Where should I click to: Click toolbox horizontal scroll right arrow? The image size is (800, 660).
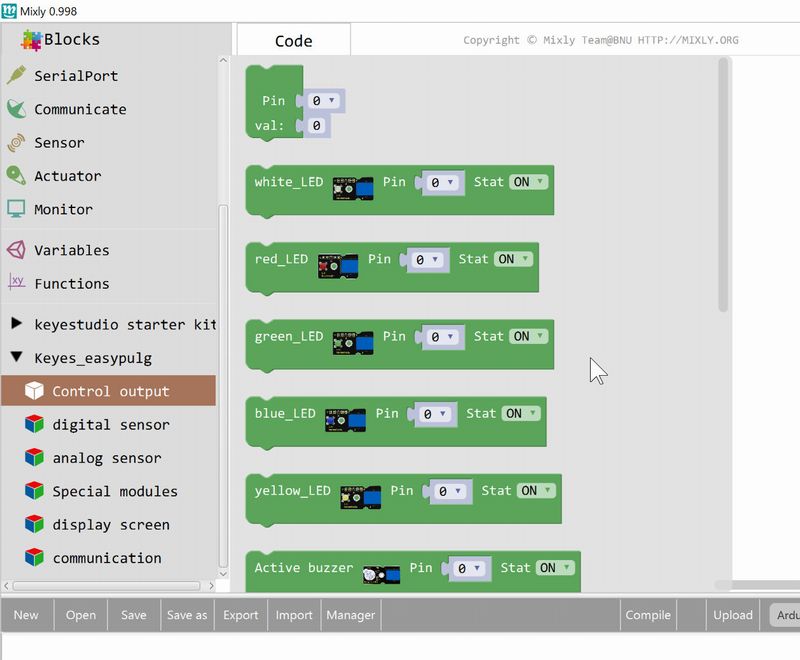pyautogui.click(x=211, y=586)
